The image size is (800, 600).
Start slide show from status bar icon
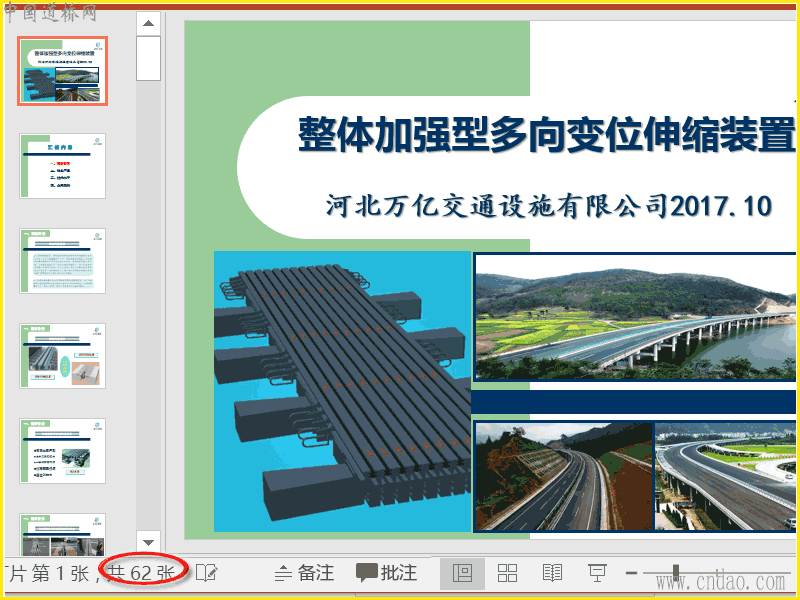pos(597,573)
